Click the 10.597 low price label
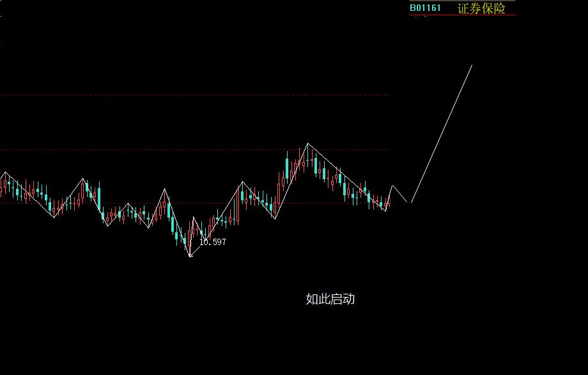This screenshot has width=588, height=375. click(x=213, y=242)
